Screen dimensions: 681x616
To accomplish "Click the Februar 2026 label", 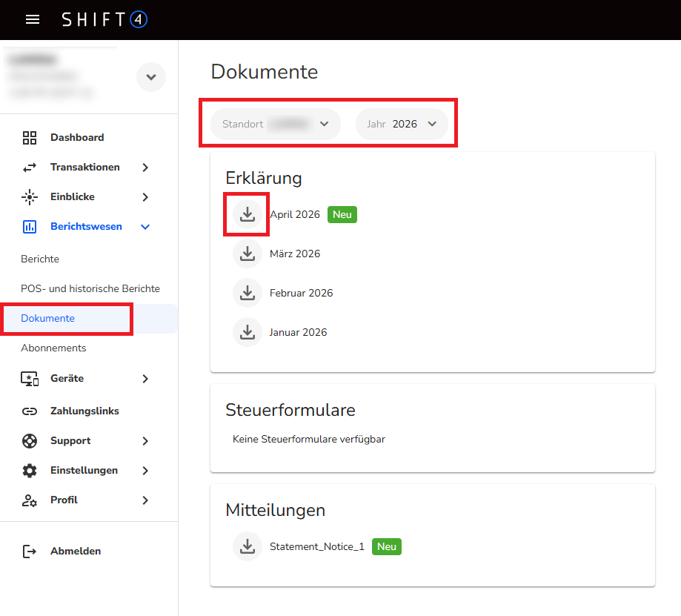I will point(301,294).
